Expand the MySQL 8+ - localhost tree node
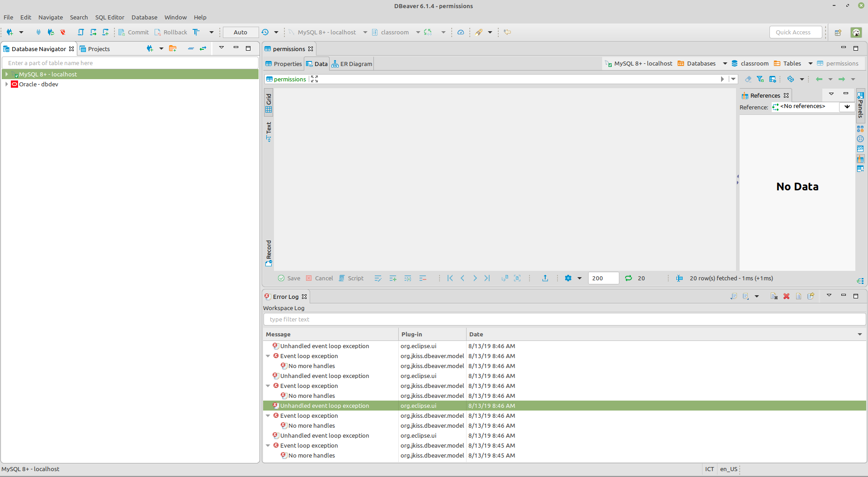The width and height of the screenshot is (868, 477). pos(6,74)
